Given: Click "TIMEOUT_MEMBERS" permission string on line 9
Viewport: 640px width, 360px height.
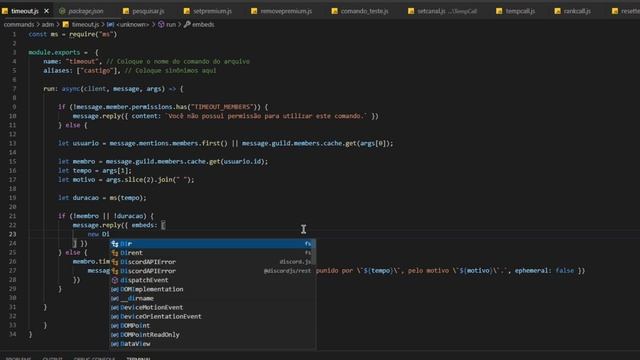Looking at the screenshot, I should (222, 107).
